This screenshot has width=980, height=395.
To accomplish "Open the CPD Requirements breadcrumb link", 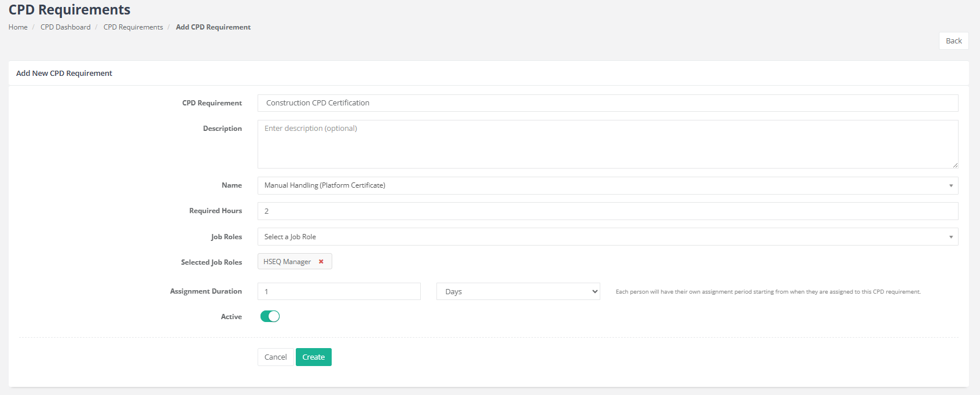I will [133, 27].
